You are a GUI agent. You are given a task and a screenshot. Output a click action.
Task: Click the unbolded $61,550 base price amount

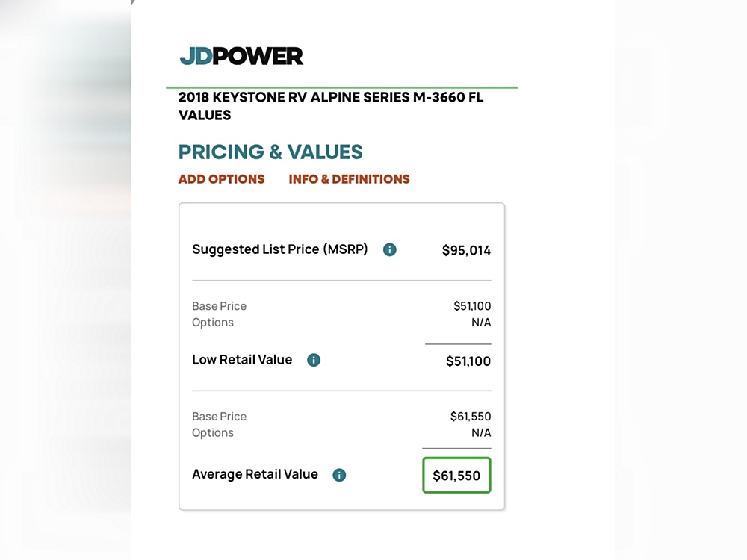pyautogui.click(x=470, y=417)
